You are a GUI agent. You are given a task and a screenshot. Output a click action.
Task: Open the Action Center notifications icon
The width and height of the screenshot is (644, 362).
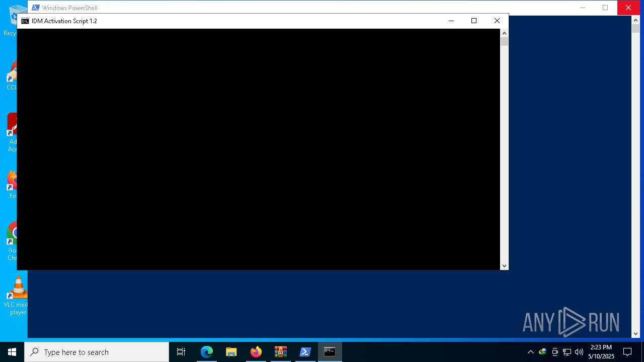point(627,352)
